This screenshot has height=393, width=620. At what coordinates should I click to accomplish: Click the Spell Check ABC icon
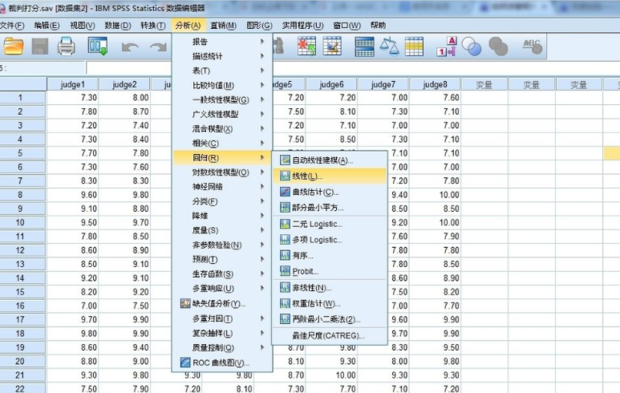[532, 47]
